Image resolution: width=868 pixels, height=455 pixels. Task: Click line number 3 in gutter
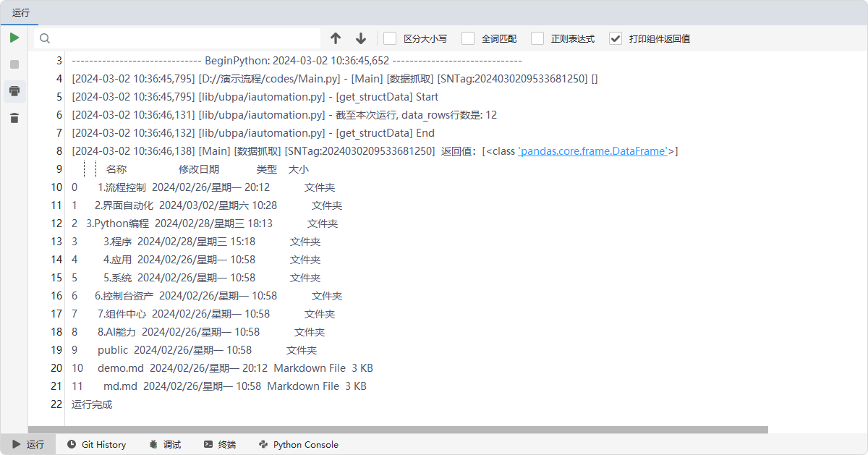pos(59,61)
